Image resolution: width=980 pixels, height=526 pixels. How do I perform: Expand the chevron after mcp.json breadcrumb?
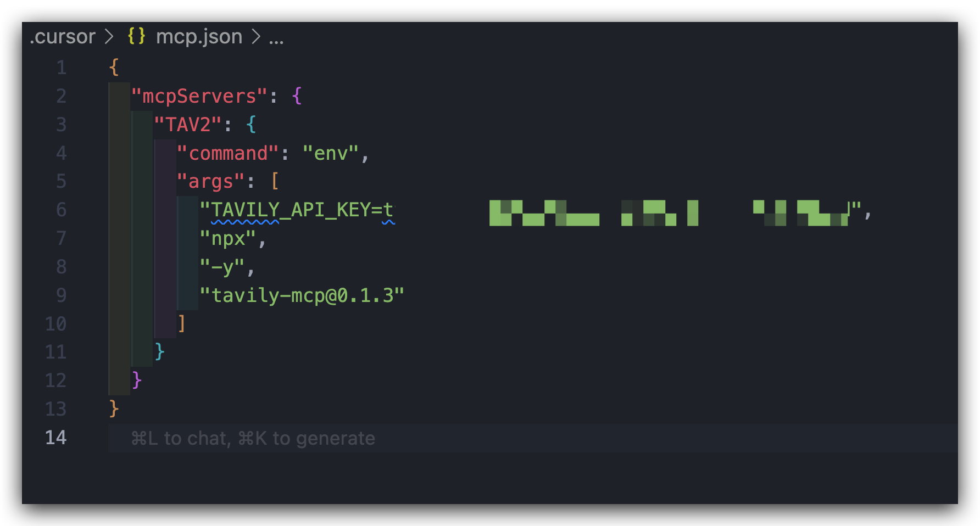pyautogui.click(x=255, y=36)
